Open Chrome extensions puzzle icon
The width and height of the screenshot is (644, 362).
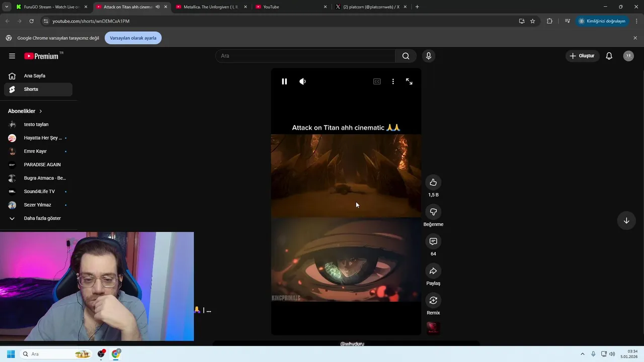[549, 21]
